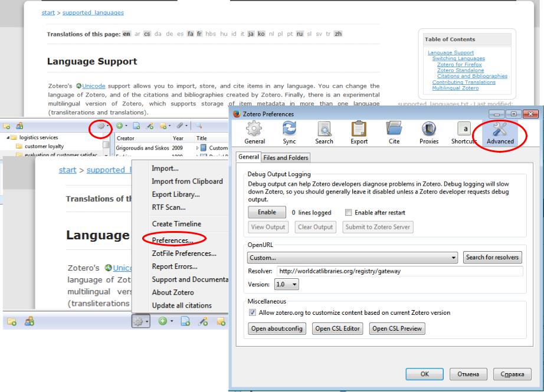Open New Item dropdown arrow above the Creator column

(x=126, y=126)
